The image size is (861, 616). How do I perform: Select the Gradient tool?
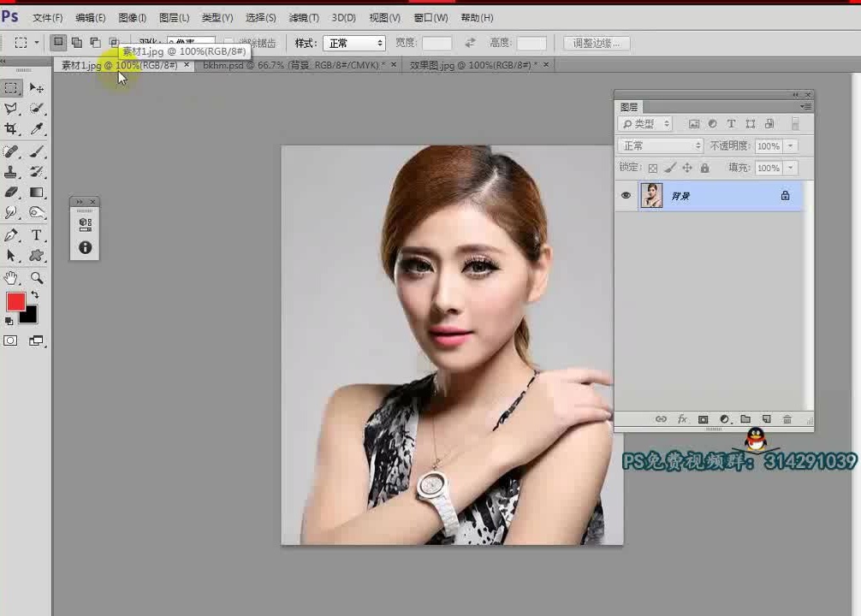(x=36, y=192)
